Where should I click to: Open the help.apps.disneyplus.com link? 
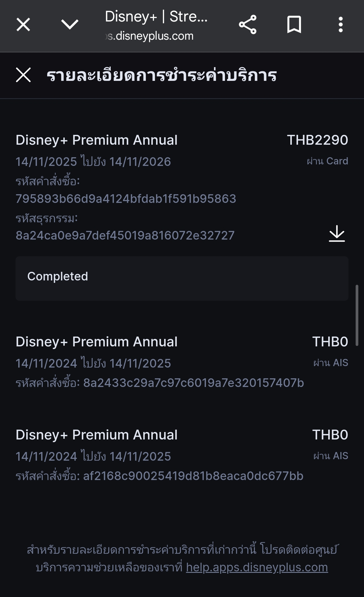pyautogui.click(x=257, y=567)
